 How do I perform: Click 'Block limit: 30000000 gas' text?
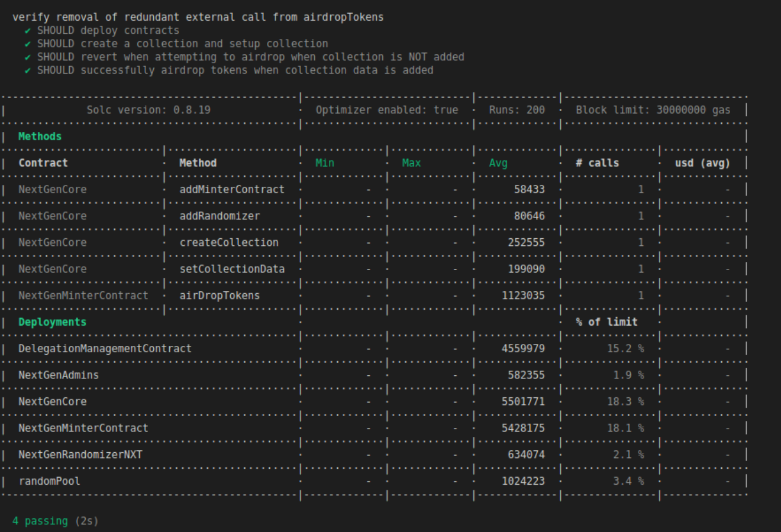point(653,110)
